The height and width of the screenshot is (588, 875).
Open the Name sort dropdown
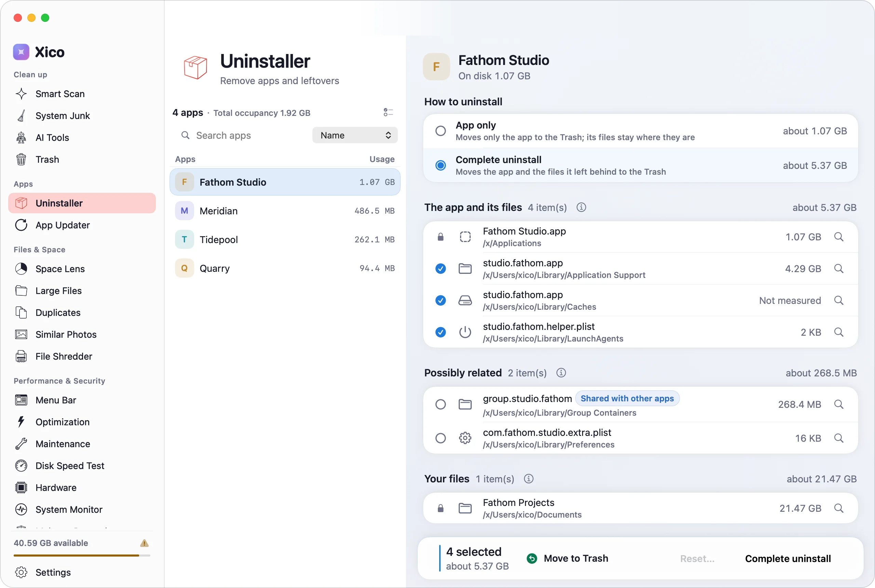(355, 135)
